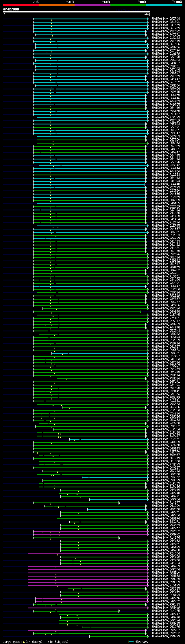Viewport: 185px width, 644px height.
Task: Select label UniRef100_Q1A179
Action: click(166, 54)
